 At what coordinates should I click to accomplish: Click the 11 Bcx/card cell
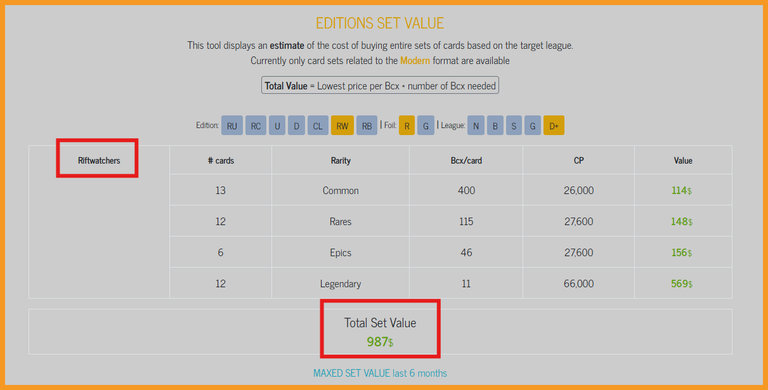[466, 284]
